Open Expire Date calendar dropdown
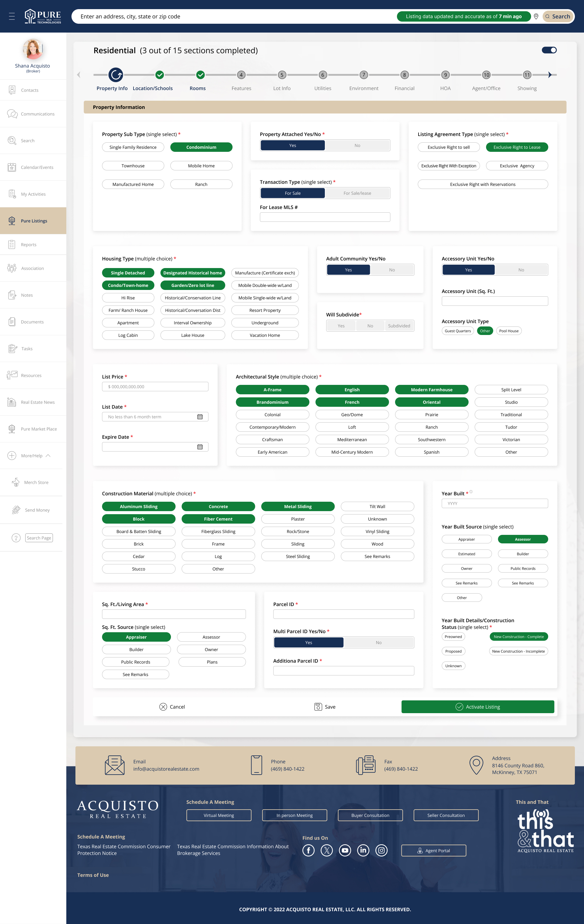Screen dimensions: 584x924 200,447
